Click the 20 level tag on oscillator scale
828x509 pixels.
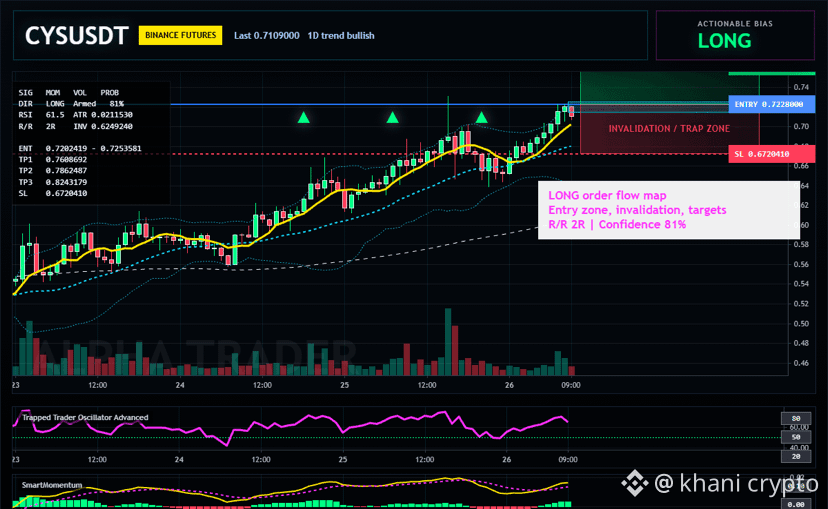tap(796, 456)
